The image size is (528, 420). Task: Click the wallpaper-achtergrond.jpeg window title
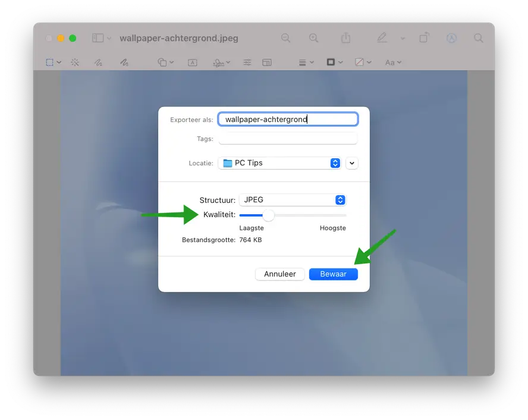point(179,38)
